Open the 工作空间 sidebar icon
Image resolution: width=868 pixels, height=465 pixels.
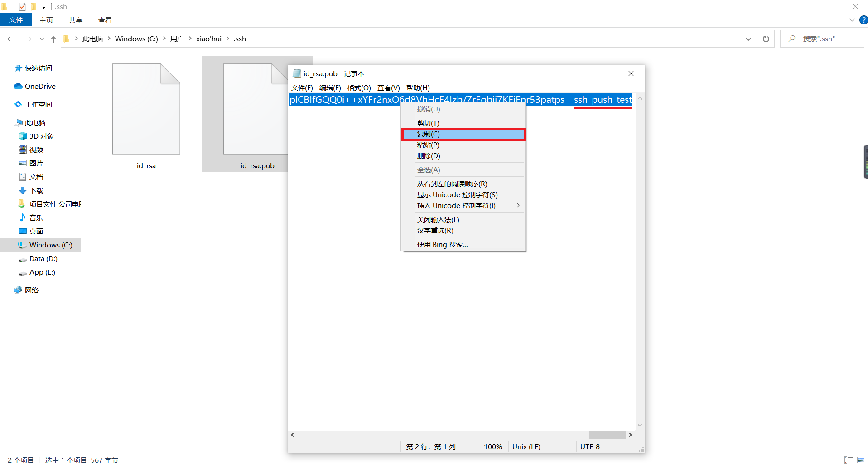(18, 104)
